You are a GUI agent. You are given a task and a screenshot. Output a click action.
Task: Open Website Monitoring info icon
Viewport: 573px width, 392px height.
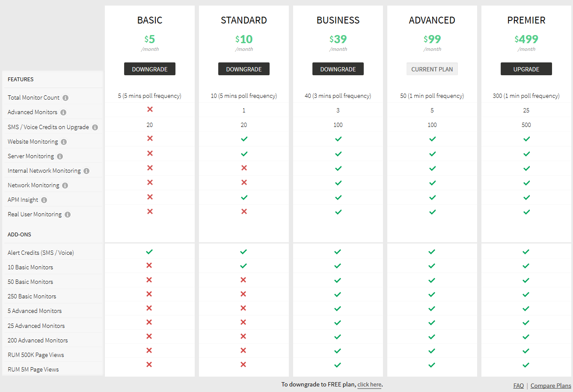(x=64, y=142)
